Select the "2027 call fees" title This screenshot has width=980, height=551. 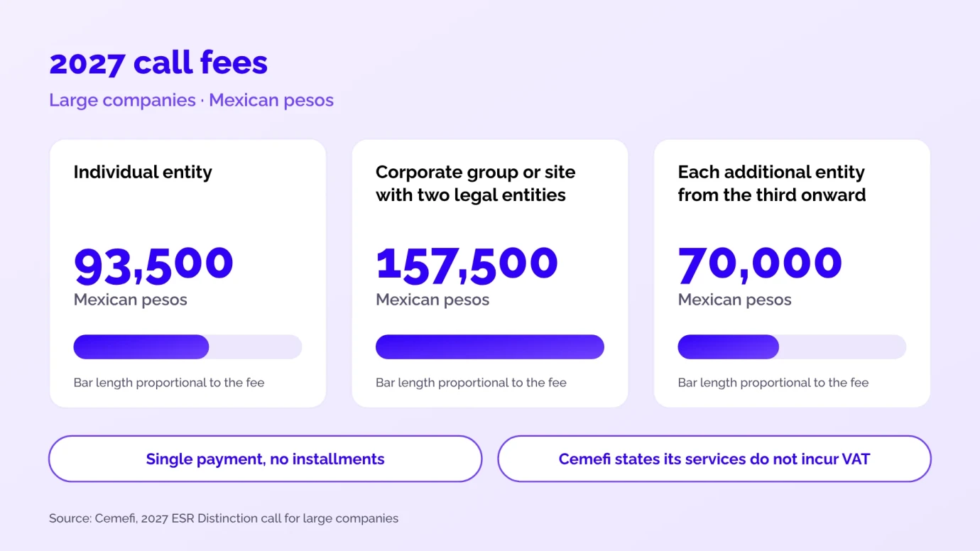click(x=158, y=63)
